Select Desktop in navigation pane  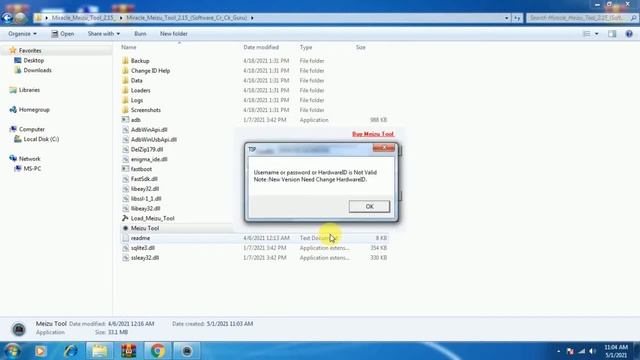[x=33, y=60]
